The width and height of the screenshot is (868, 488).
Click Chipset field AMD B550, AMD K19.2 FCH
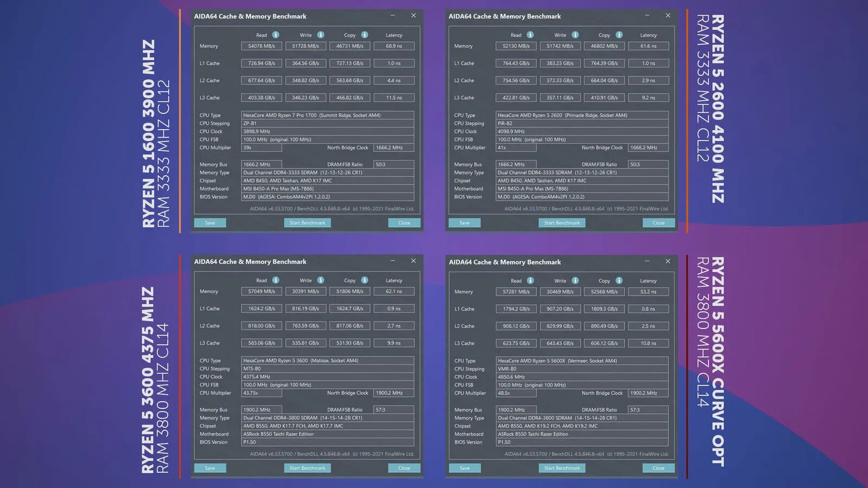(x=582, y=426)
